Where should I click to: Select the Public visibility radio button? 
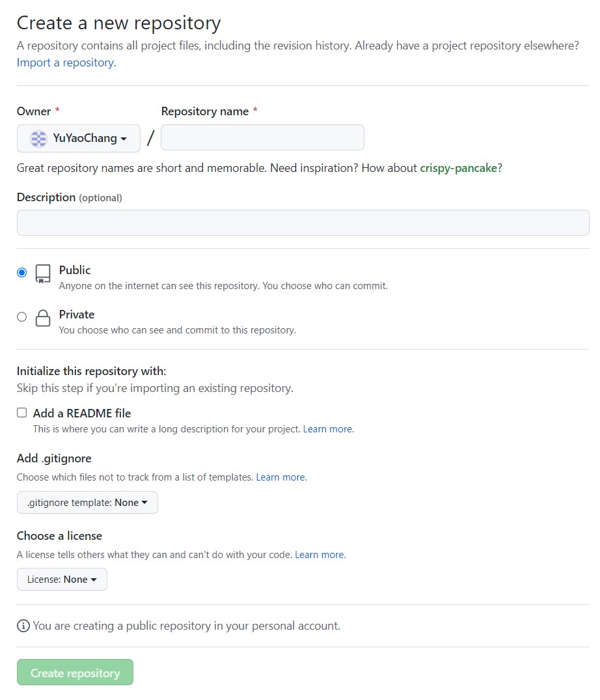coord(22,272)
